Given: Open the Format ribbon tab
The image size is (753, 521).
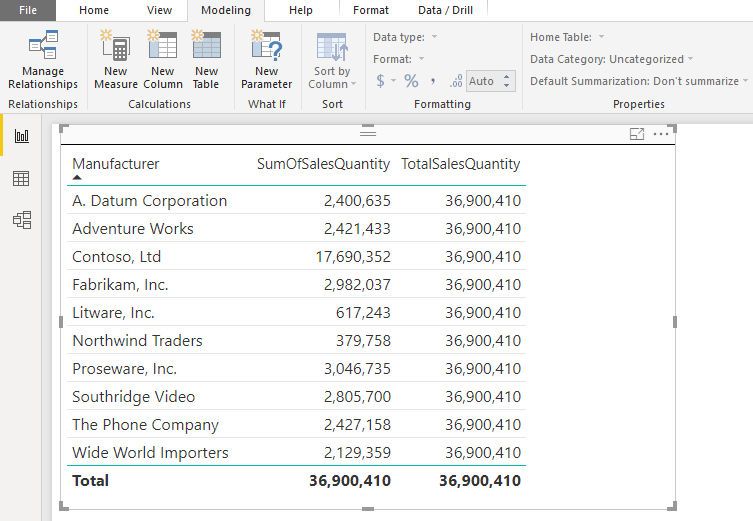Looking at the screenshot, I should (371, 10).
